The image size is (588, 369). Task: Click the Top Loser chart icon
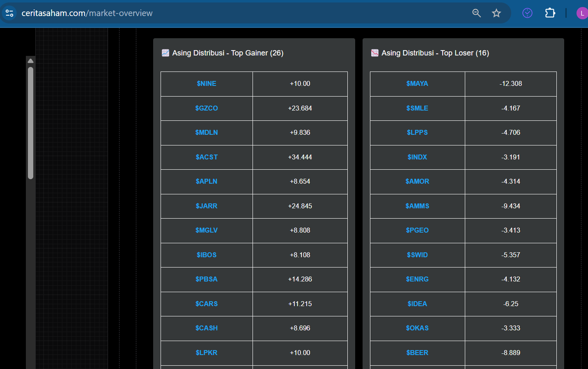375,53
